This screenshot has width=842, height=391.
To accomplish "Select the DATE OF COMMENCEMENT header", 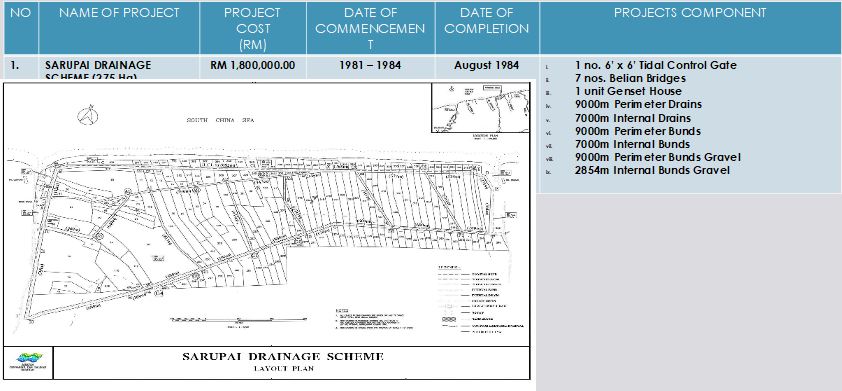I will [370, 28].
